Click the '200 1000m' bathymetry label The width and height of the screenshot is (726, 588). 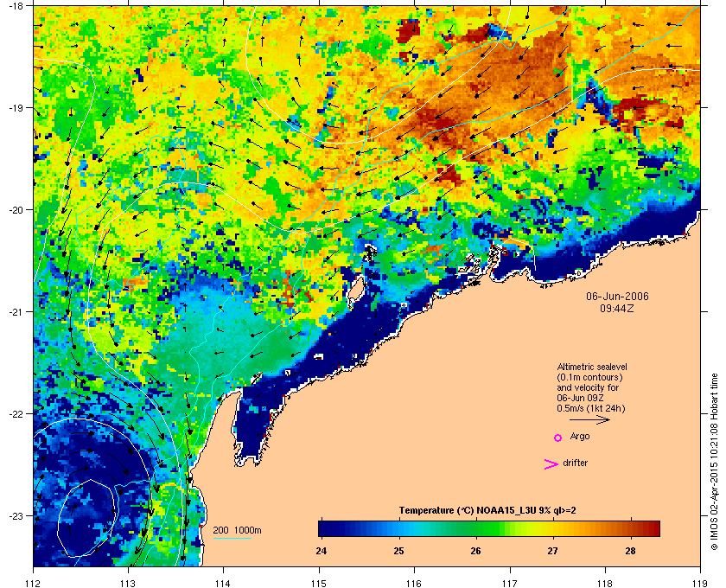[x=237, y=531]
